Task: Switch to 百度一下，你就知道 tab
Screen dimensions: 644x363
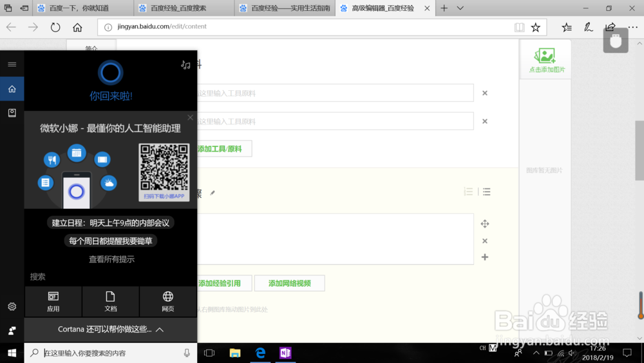Action: coord(83,8)
